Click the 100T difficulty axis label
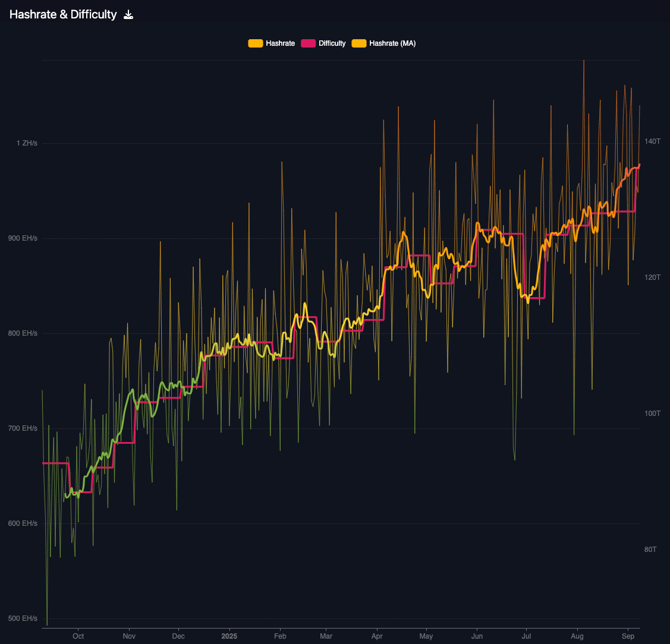 pos(652,413)
